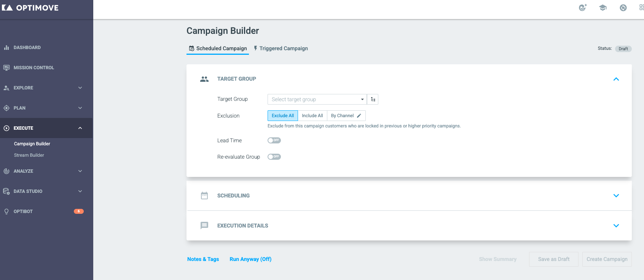Screen dimensions: 644x280
Task: Open the Notes & Tags link
Action: coord(203,259)
